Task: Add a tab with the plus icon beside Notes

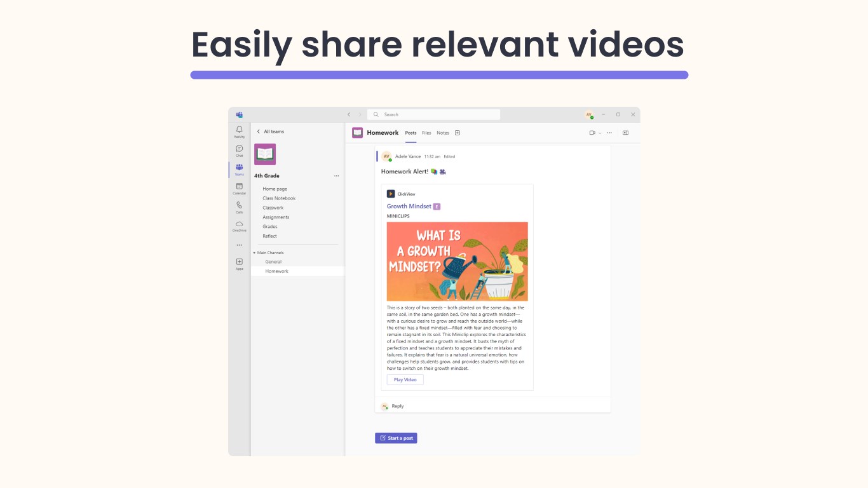Action: click(458, 133)
